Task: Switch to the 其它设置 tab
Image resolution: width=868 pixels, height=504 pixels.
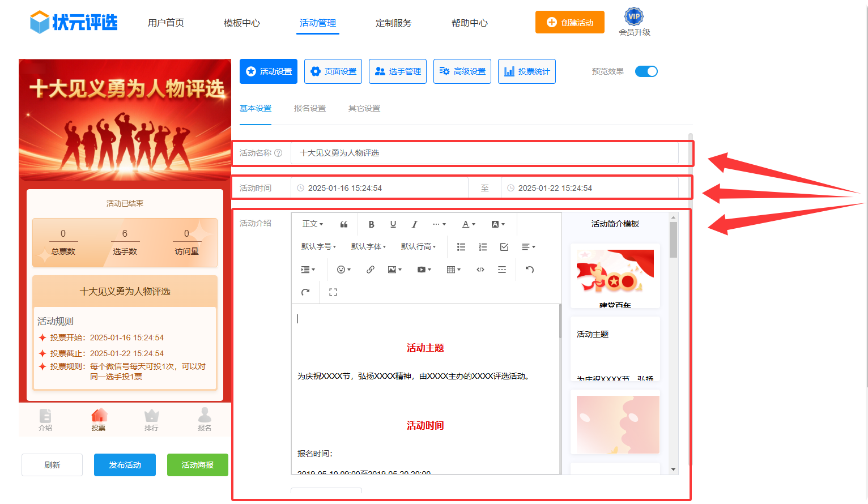Action: 364,108
